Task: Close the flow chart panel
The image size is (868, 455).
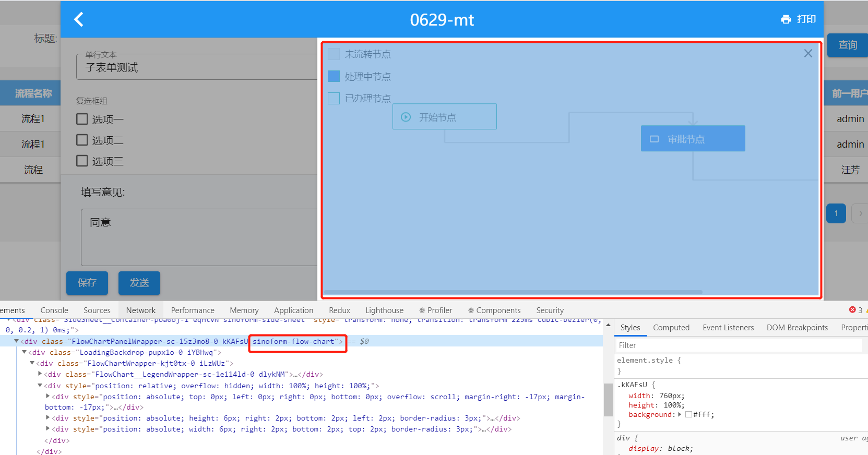Action: pyautogui.click(x=808, y=53)
